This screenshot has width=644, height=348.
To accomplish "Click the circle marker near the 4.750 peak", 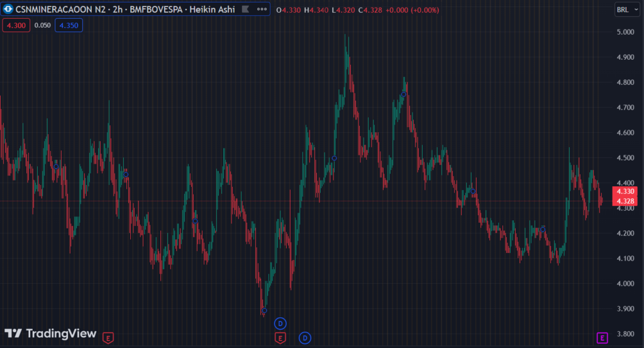I will point(403,94).
